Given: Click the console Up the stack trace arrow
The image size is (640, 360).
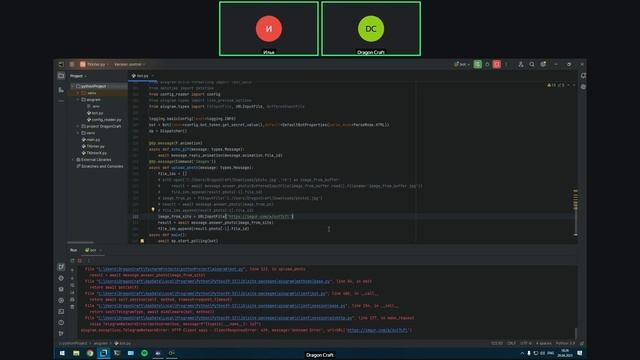Looking at the screenshot, I should [72, 270].
